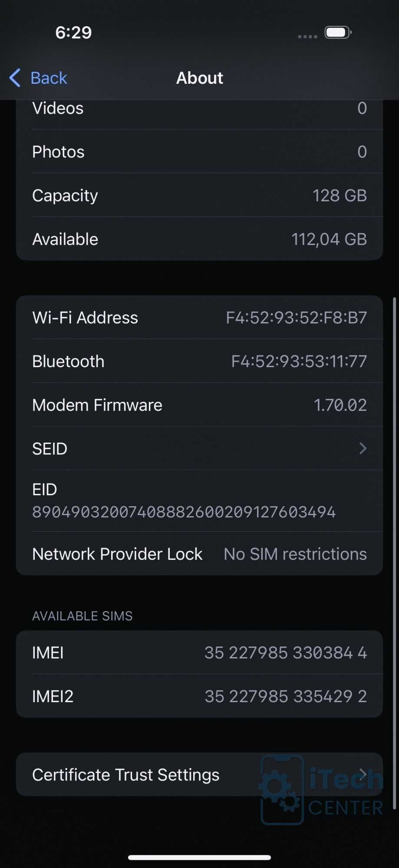Go Back to previous settings page
Viewport: 399px width, 868px height.
coord(38,78)
